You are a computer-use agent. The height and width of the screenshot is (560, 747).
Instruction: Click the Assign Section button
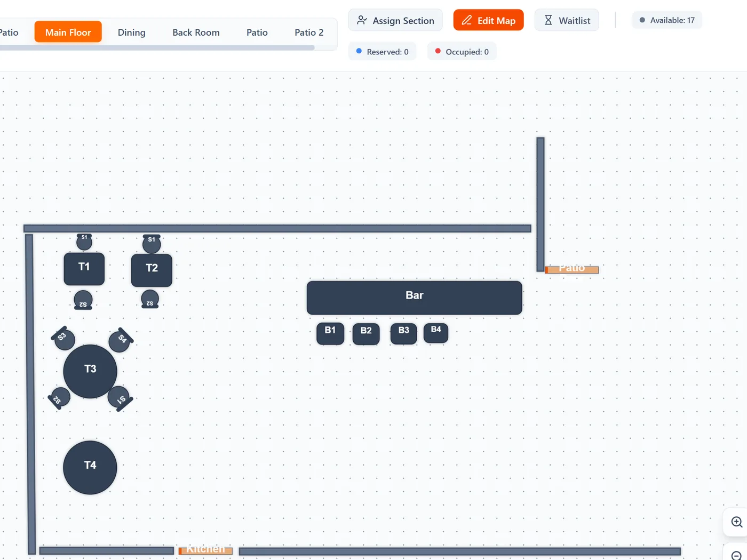click(395, 20)
